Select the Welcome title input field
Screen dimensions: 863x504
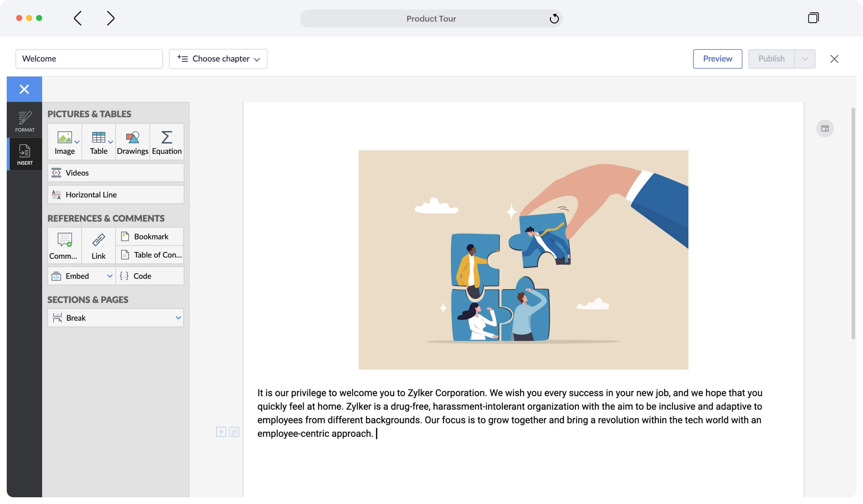pos(89,59)
